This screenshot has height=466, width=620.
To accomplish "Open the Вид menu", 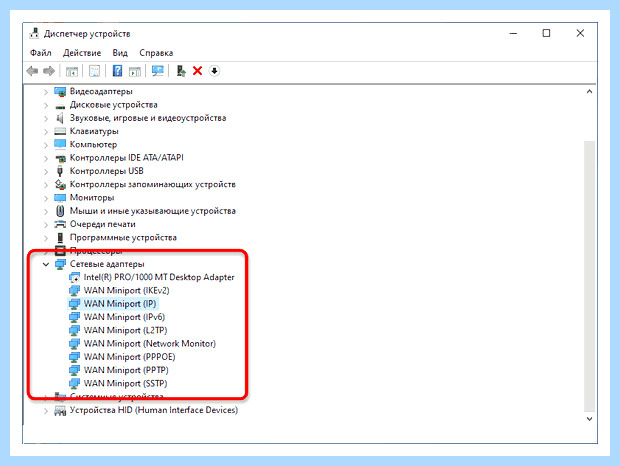I will coord(120,53).
